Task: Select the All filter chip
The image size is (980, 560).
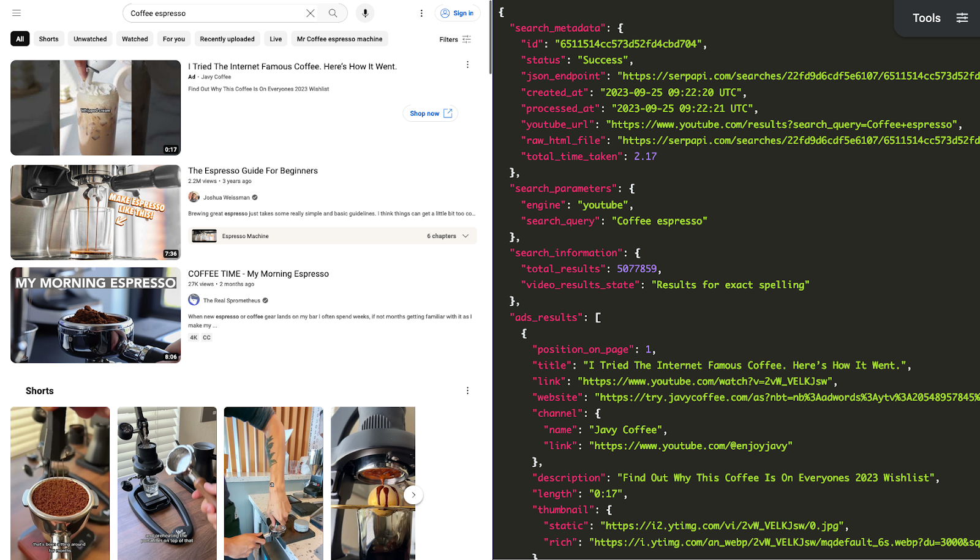Action: (20, 39)
